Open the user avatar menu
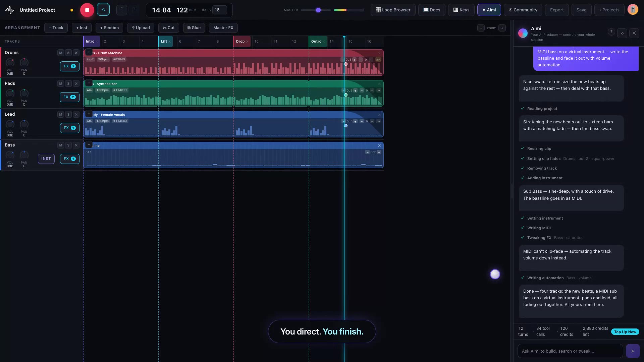Viewport: 644px width, 362px height. [x=633, y=10]
